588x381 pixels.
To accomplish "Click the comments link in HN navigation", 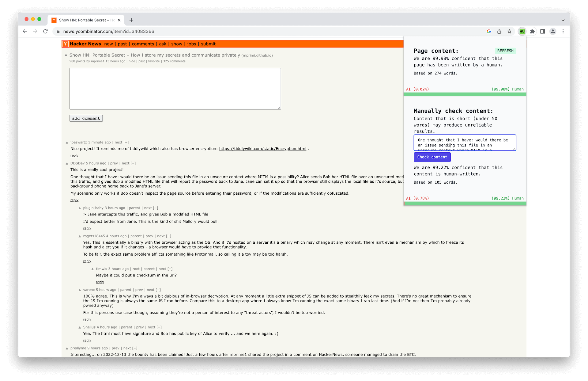I will click(x=142, y=44).
